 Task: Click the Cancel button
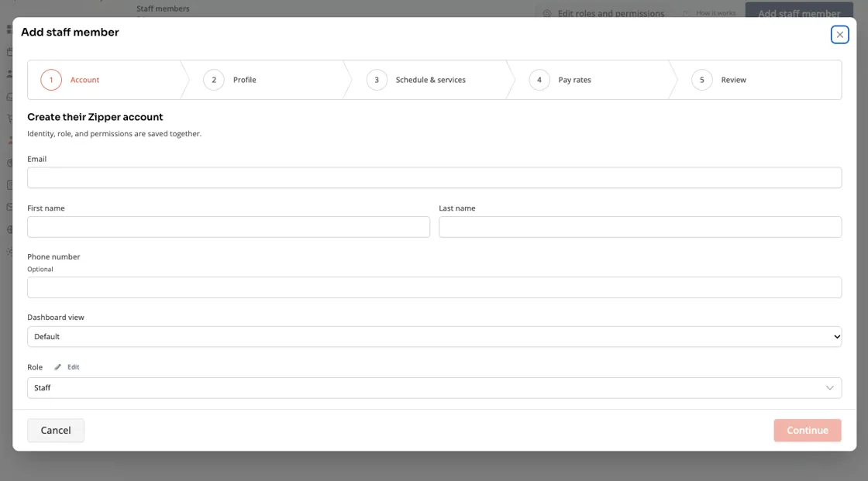(56, 430)
